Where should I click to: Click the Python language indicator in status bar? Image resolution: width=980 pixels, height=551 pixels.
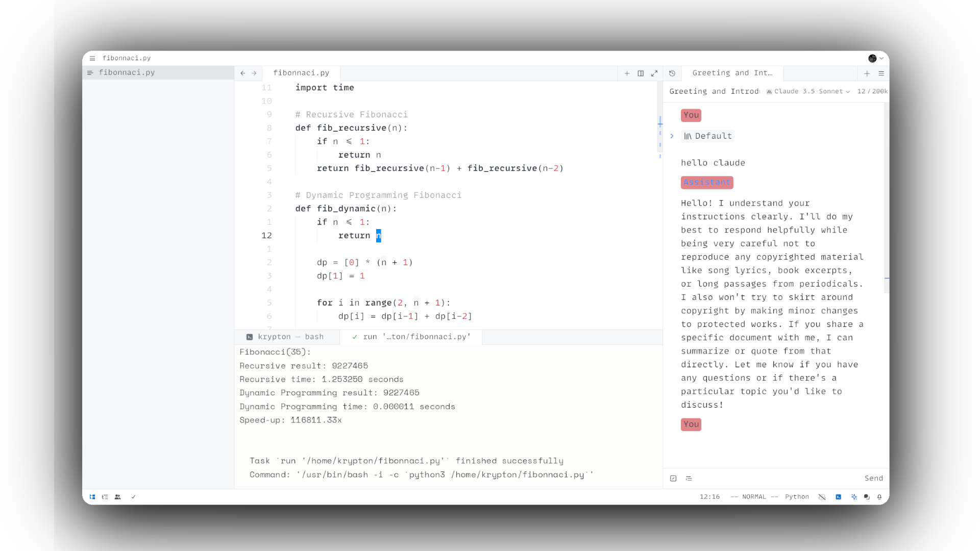click(797, 496)
